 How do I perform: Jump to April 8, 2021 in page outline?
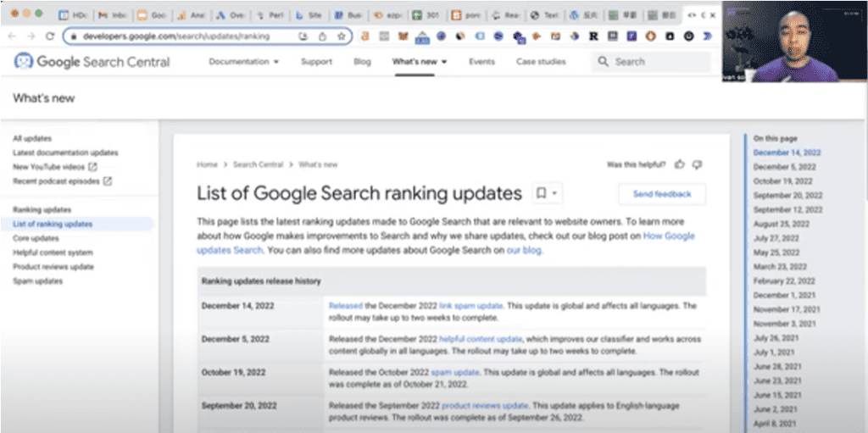click(776, 425)
